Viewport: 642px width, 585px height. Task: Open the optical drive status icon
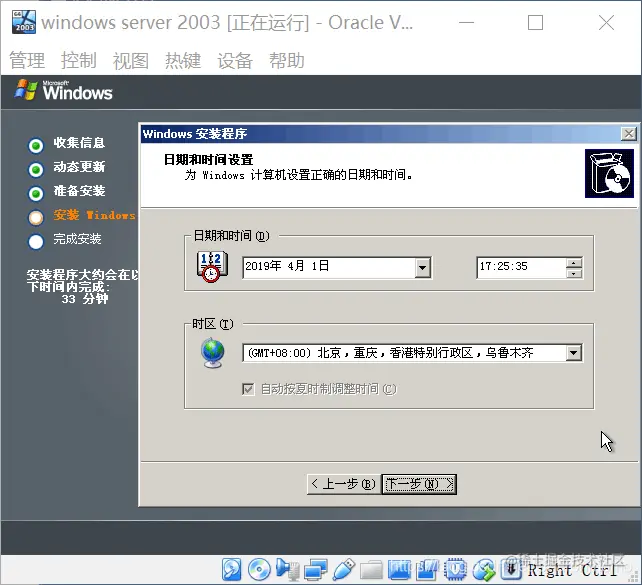259,569
